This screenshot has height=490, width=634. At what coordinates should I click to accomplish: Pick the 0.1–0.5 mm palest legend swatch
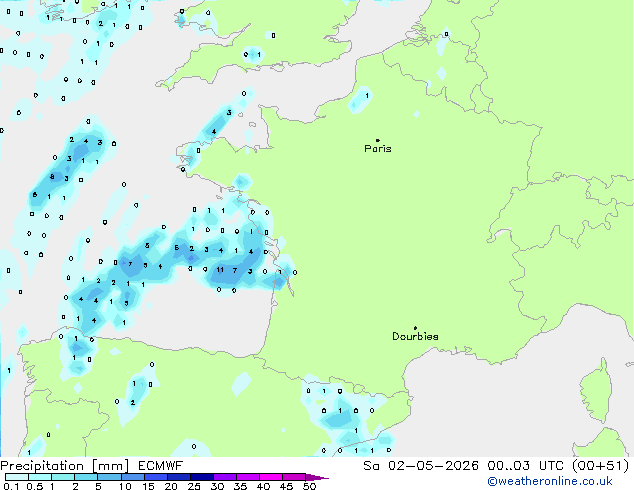tap(17, 477)
